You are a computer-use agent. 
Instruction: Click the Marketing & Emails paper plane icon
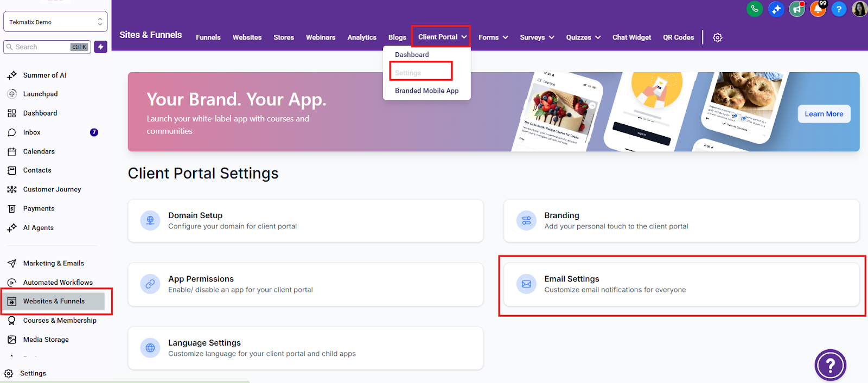tap(12, 264)
